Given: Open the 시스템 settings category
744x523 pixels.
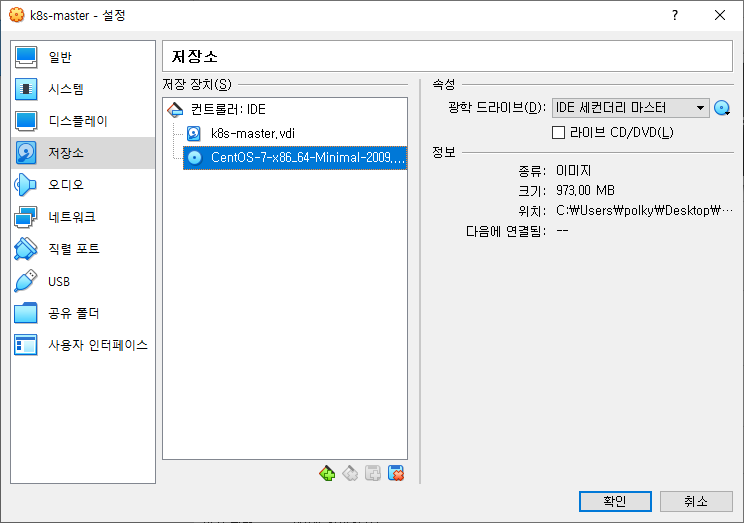Looking at the screenshot, I should pos(83,89).
